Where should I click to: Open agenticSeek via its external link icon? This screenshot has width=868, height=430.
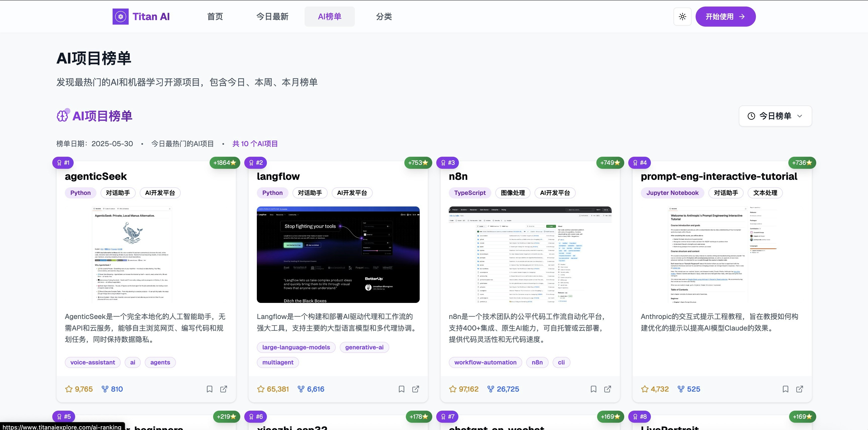tap(223, 389)
